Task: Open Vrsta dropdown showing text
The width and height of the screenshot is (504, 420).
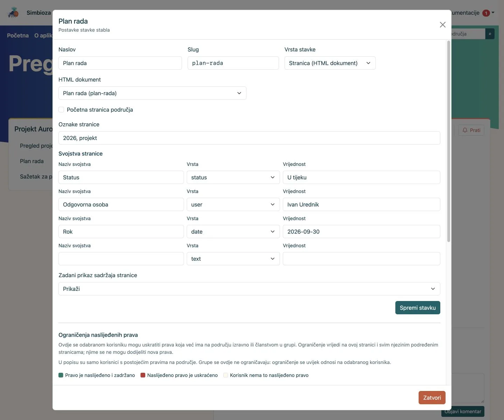Action: [233, 259]
